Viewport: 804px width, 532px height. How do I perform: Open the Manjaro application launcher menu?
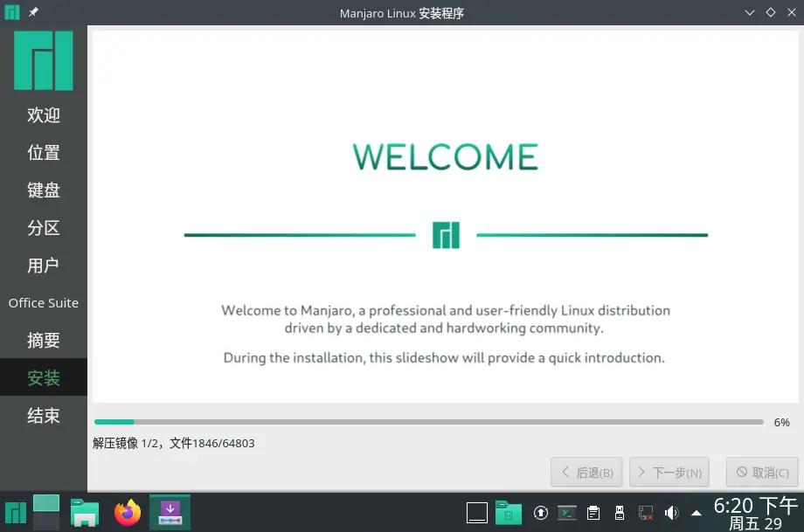[x=15, y=513]
